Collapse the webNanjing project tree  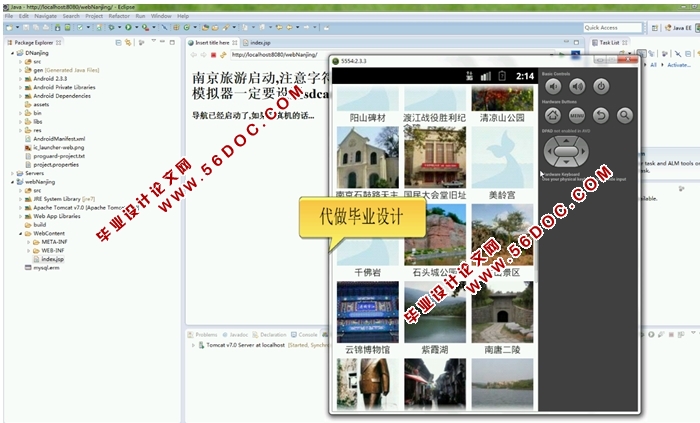pos(13,183)
